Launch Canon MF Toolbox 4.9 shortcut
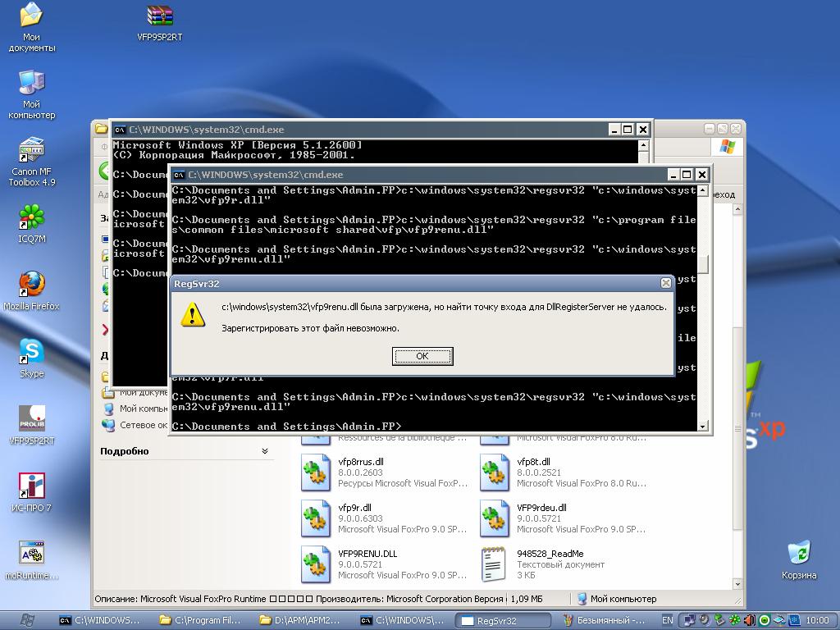Viewport: 840px width, 630px height. click(x=31, y=162)
